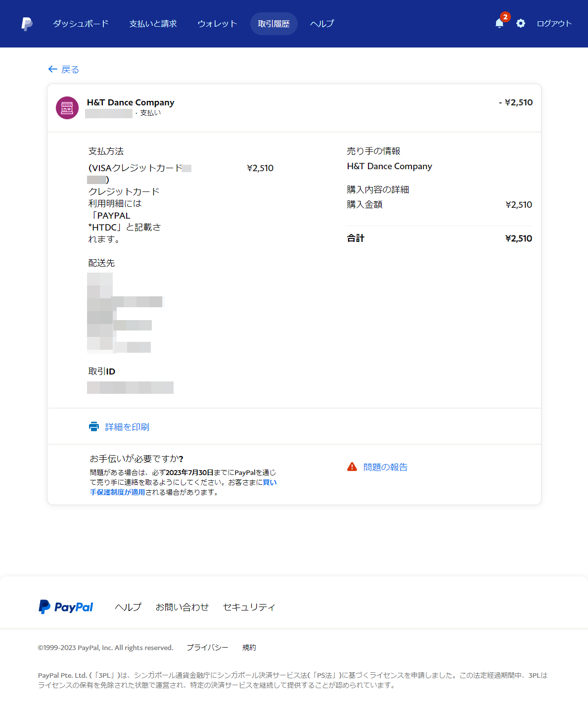Image resolution: width=588 pixels, height=704 pixels.
Task: Click the footer ヘルプ link
Action: [x=128, y=607]
